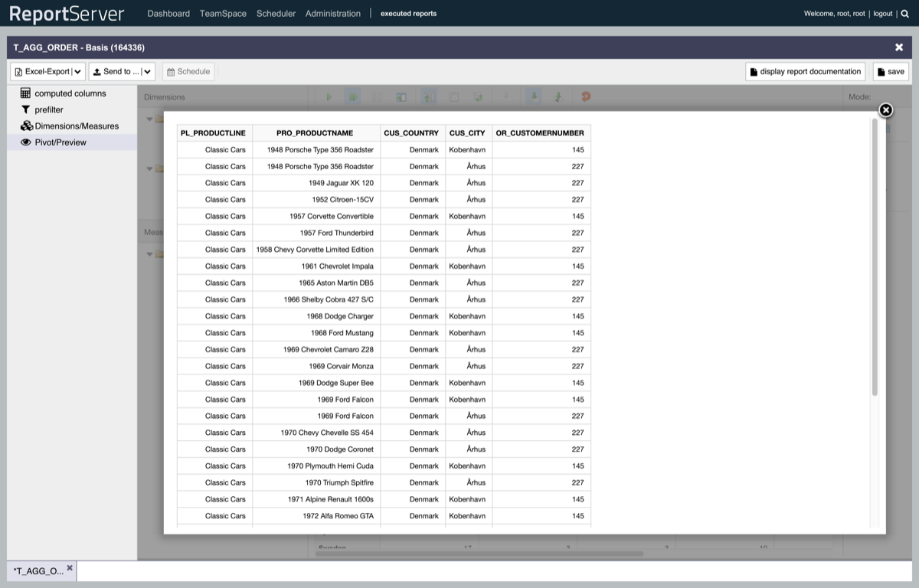Close the T_AGG_ORDER report window
The width and height of the screenshot is (919, 588).
(x=899, y=47)
